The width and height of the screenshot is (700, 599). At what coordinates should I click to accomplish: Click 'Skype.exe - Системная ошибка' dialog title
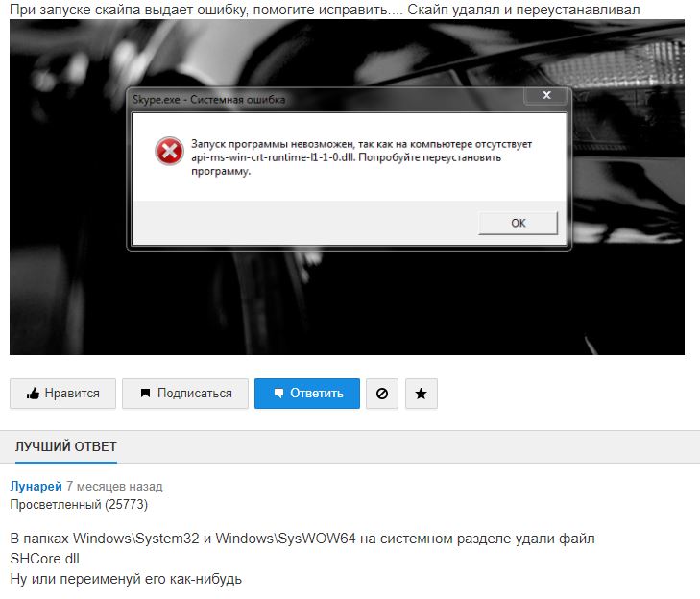click(208, 100)
